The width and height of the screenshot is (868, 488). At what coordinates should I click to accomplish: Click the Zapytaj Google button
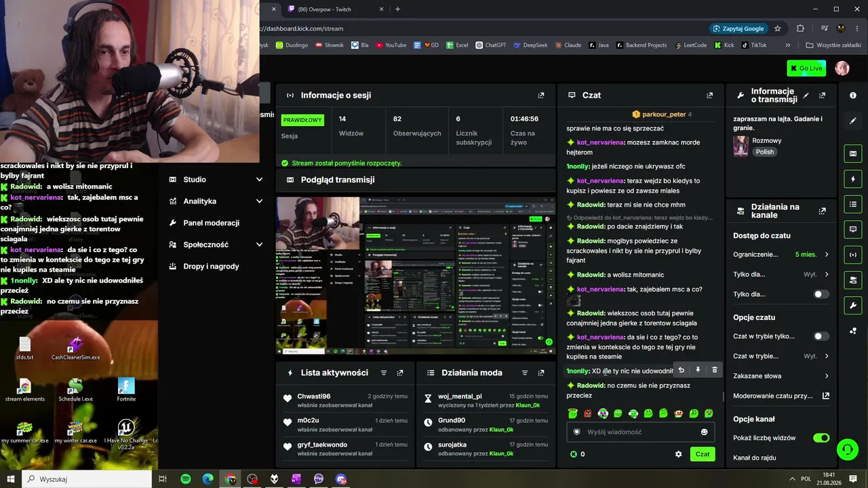738,28
